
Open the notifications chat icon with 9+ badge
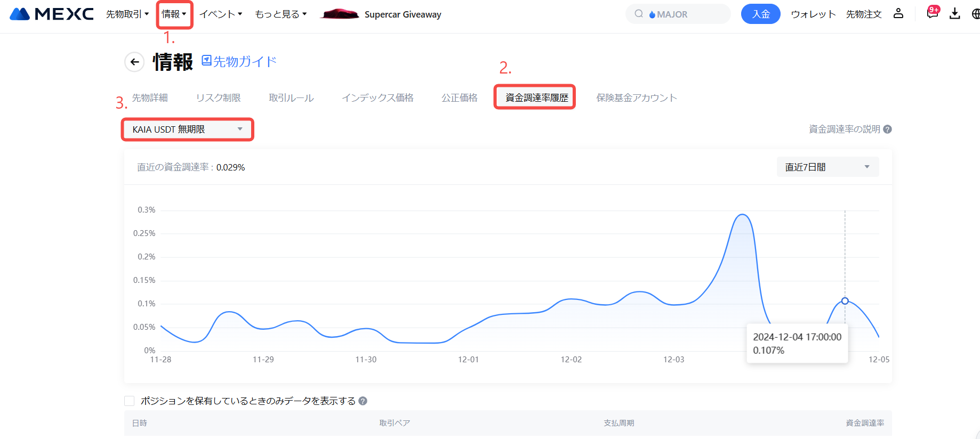(x=932, y=14)
